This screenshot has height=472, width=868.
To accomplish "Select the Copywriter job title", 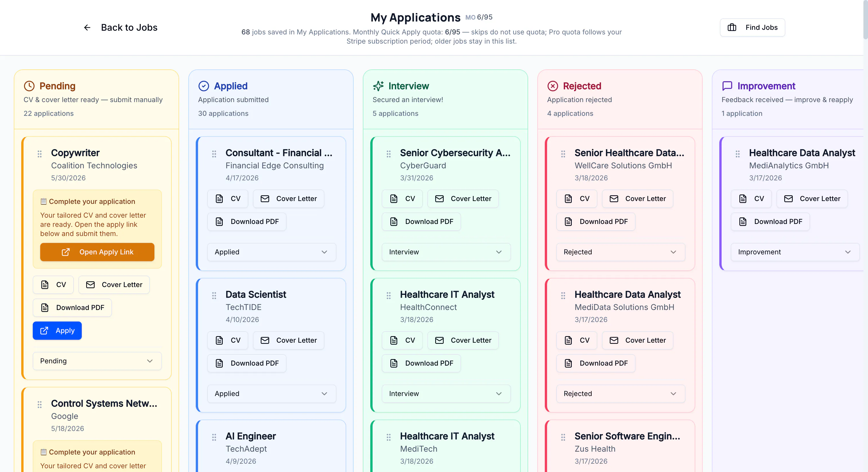I will [75, 153].
